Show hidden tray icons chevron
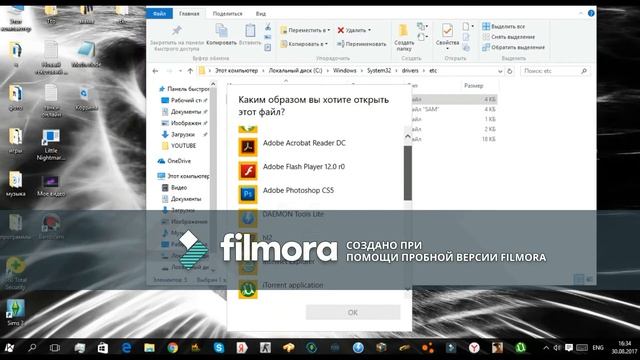Image resolution: width=640 pixels, height=360 pixels. tap(546, 348)
